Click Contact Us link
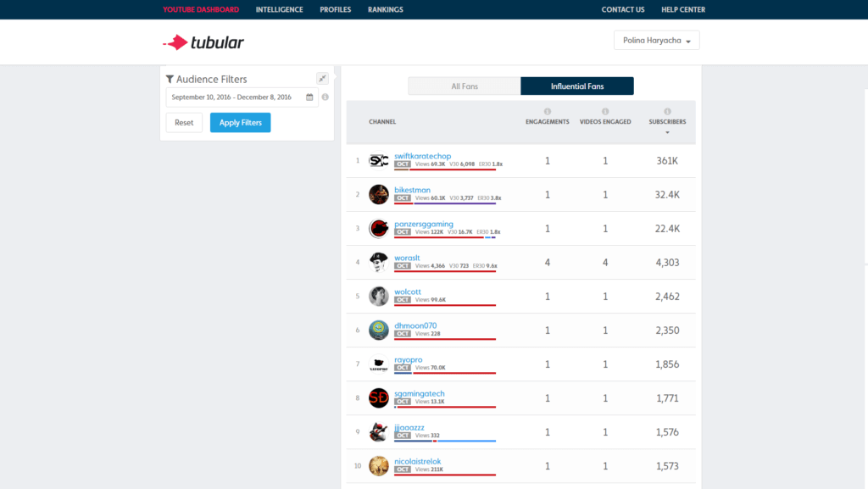This screenshot has height=489, width=868. 623,9
